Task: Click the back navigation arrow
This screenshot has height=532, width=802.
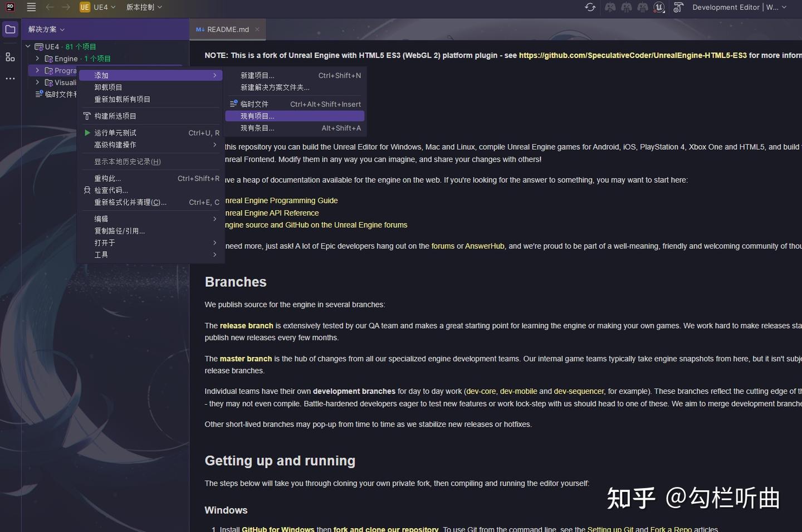Action: (50, 7)
